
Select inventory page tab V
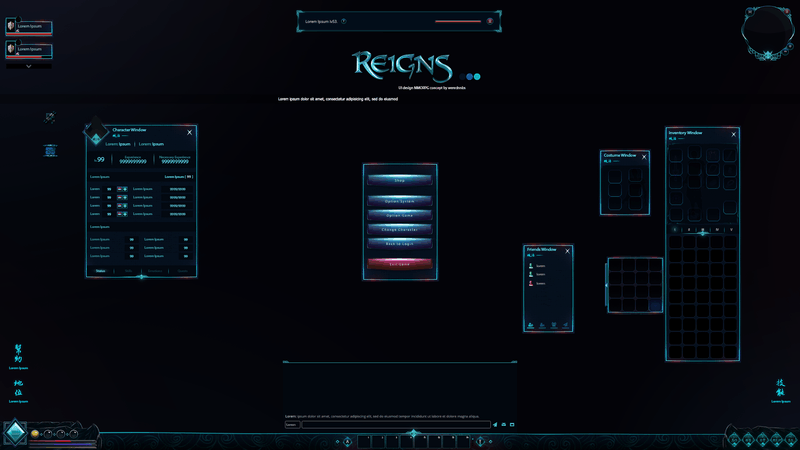coord(731,230)
